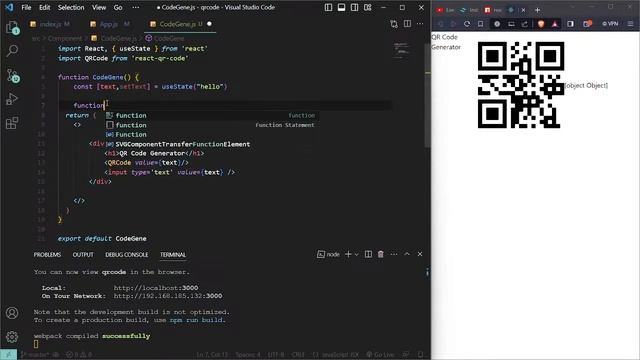Split the terminal
Viewport: 640px width, 360px height.
[x=368, y=254]
